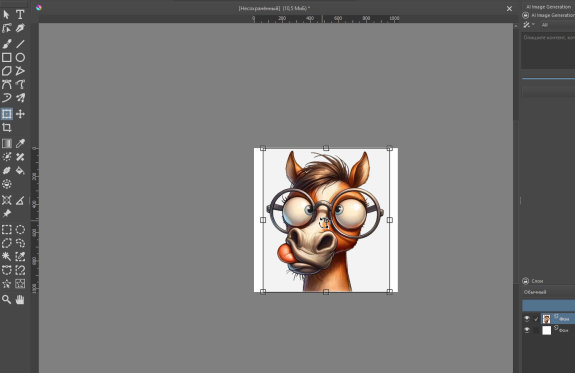Select the Magnetic Selection tool
575x373 pixels.
coord(20,270)
